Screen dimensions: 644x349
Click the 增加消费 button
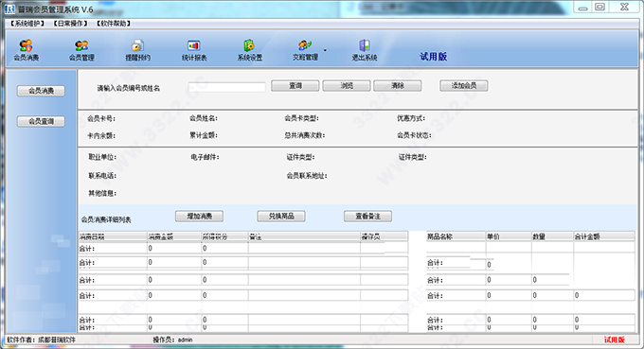pyautogui.click(x=199, y=217)
